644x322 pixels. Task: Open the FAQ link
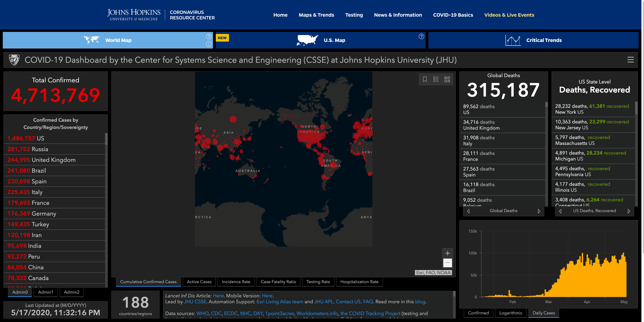tap(368, 302)
